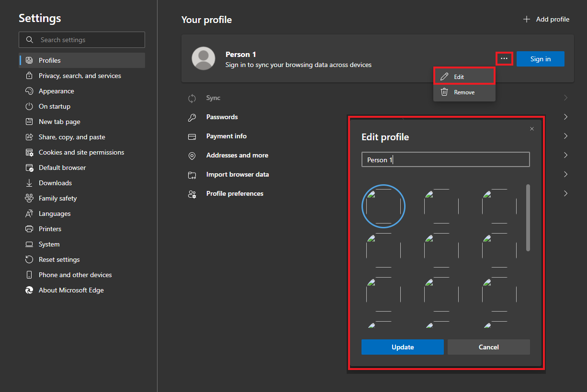Image resolution: width=587 pixels, height=392 pixels.
Task: Click the avatar list scrollbar
Action: coord(528,218)
